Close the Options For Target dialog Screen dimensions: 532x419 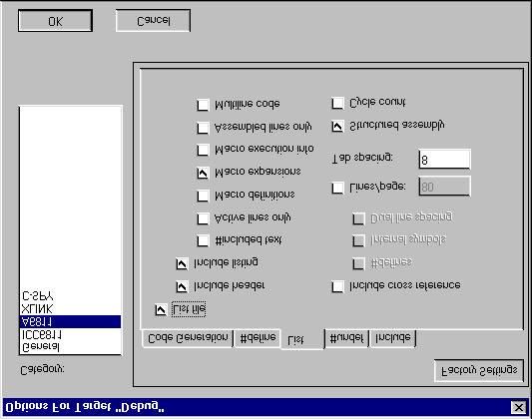coord(518,407)
